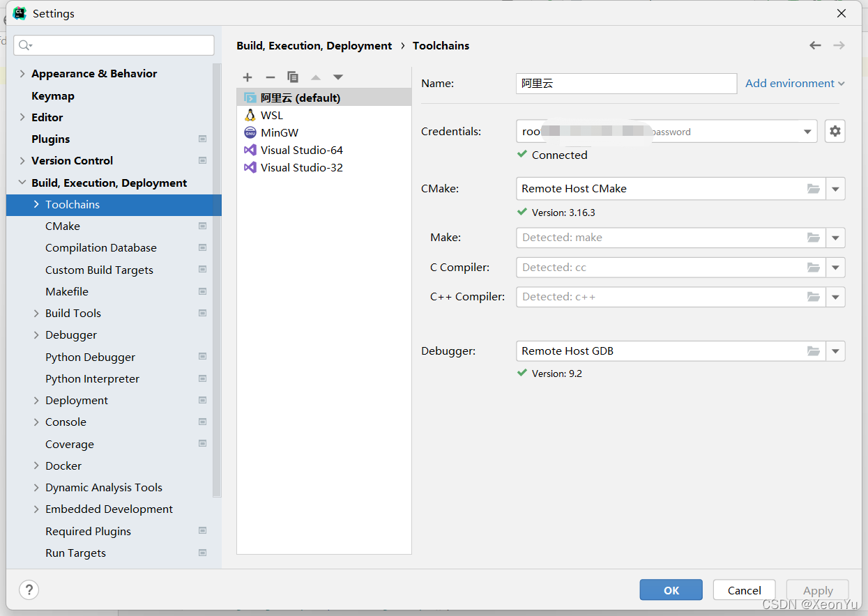
Task: Expand the Debugger settings node
Action: tap(36, 335)
